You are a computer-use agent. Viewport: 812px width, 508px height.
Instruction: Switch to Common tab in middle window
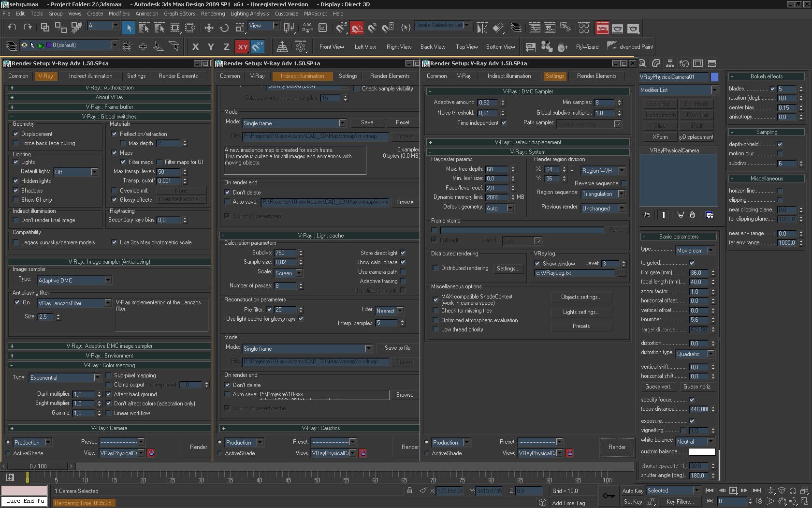[x=230, y=76]
